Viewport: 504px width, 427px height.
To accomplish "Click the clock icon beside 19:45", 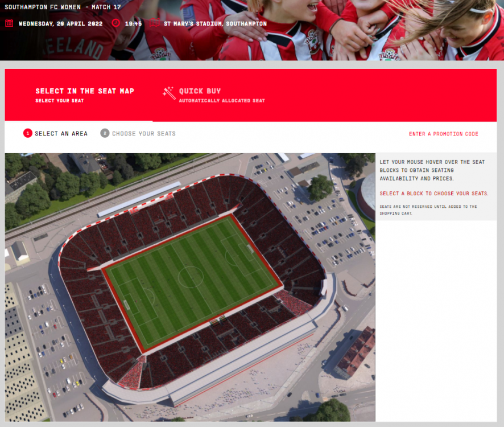I will [115, 23].
